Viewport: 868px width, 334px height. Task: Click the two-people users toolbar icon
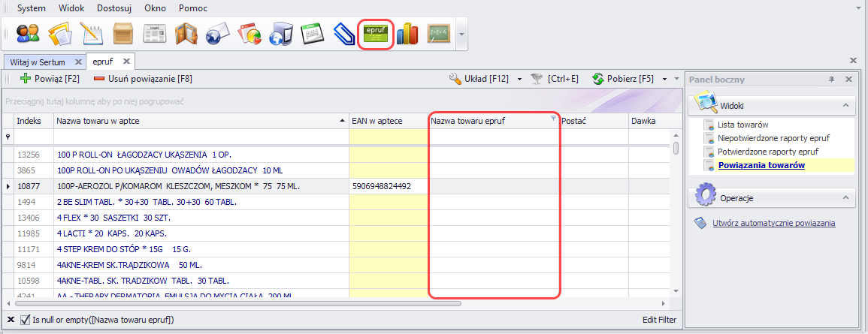pyautogui.click(x=28, y=34)
